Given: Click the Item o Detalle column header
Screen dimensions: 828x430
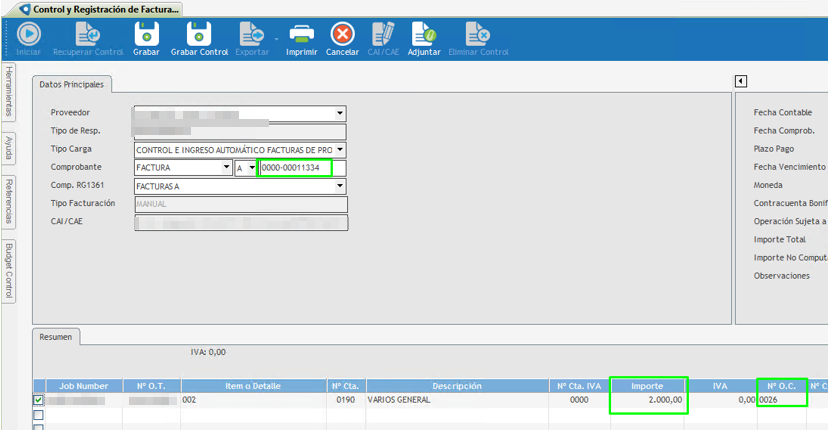Looking at the screenshot, I should 253,386.
